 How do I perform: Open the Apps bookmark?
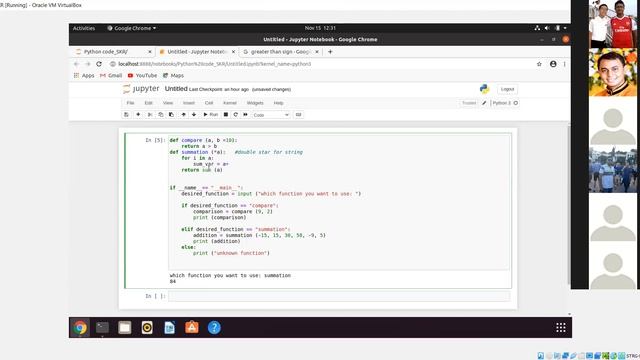(84, 76)
